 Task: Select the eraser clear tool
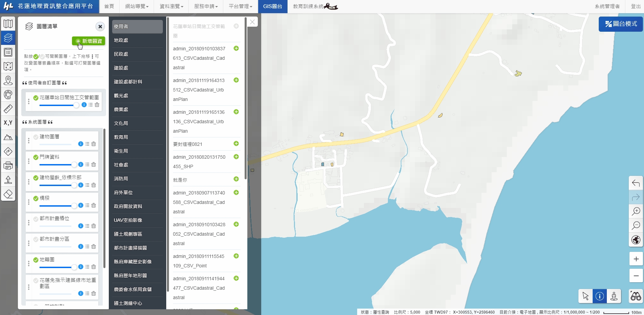[x=8, y=194]
